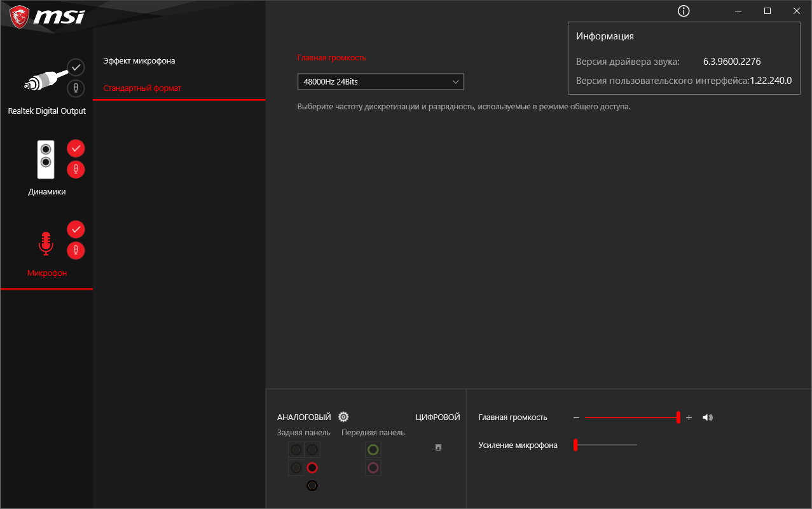The width and height of the screenshot is (812, 509).
Task: Click the pink front panel mic jack
Action: (x=373, y=468)
